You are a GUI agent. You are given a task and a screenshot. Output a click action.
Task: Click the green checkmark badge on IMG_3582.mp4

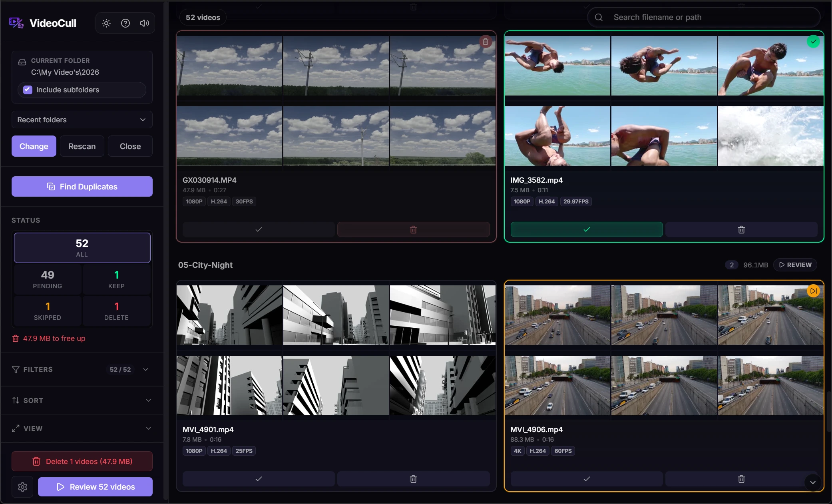tap(813, 42)
